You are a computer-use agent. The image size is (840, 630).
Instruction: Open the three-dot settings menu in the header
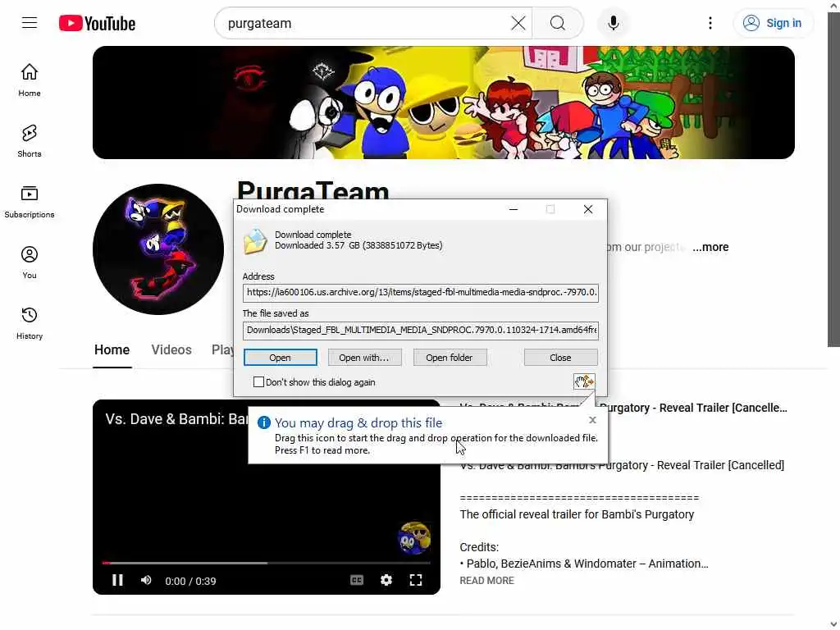pyautogui.click(x=710, y=23)
